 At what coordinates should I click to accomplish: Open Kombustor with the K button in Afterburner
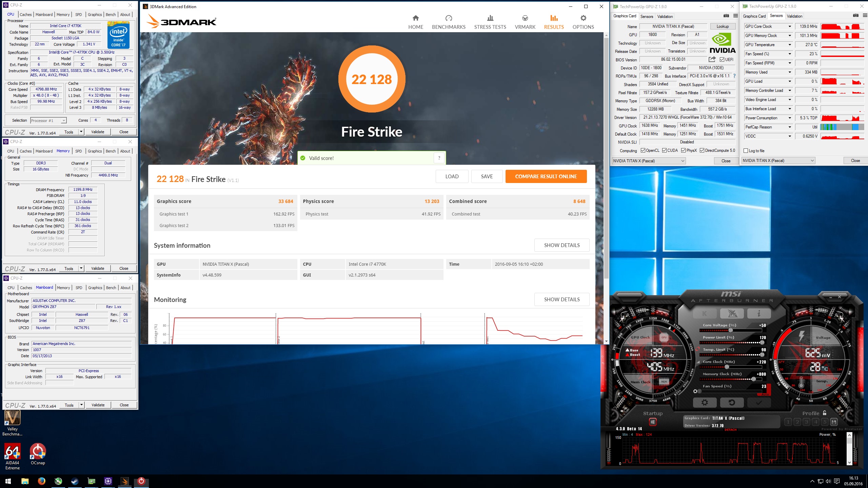[x=705, y=313]
